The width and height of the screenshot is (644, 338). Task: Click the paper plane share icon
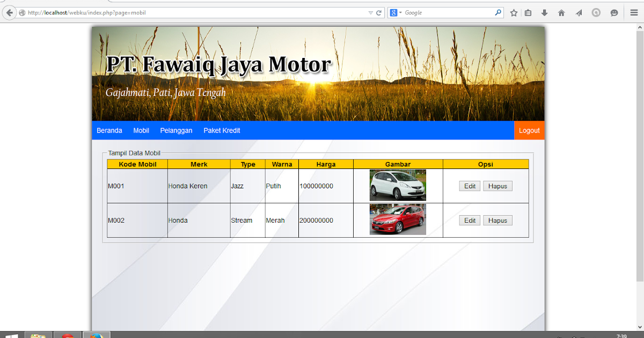pos(579,13)
